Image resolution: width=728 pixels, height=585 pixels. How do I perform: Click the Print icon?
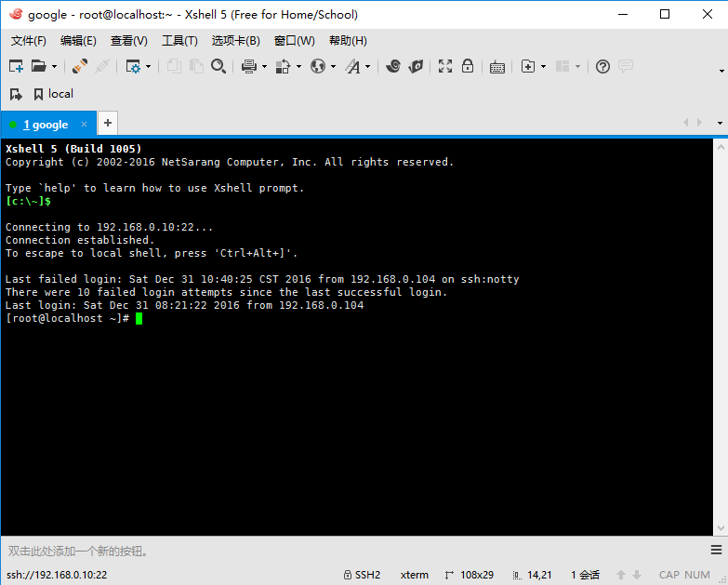click(249, 66)
